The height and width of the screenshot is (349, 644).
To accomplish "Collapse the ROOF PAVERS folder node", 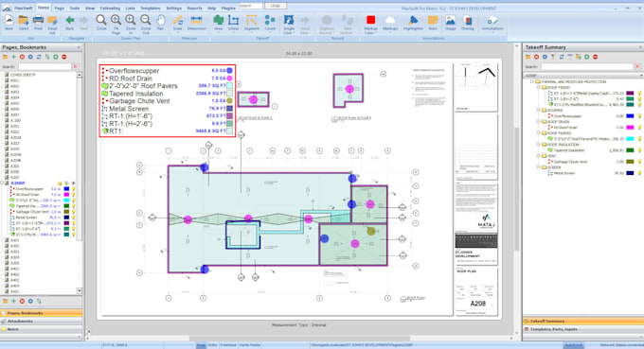I will coord(539,133).
